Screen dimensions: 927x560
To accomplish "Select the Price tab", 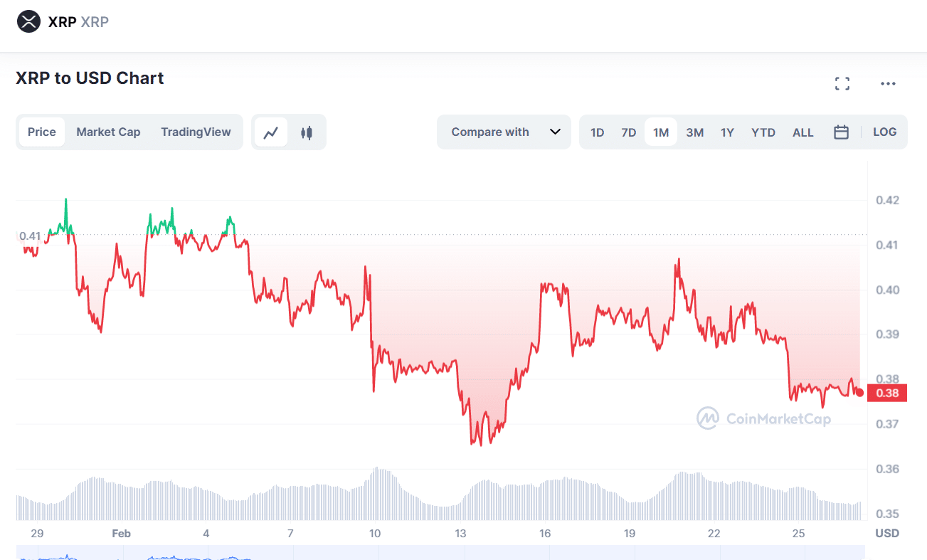I will pos(42,132).
